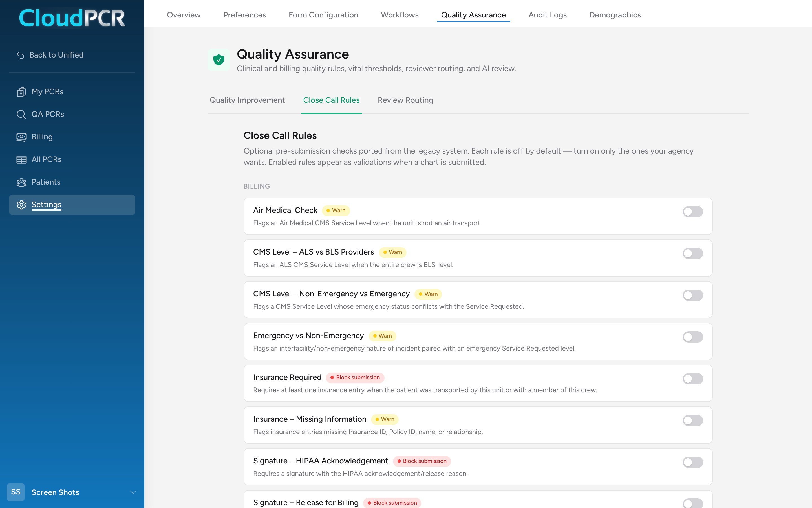Click the Screen Shots account name
This screenshot has width=812, height=508.
point(55,492)
